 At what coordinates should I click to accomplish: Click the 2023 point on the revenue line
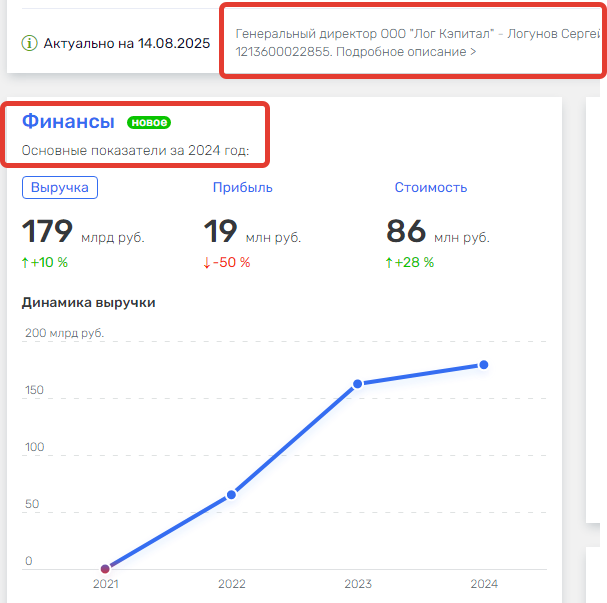click(357, 384)
